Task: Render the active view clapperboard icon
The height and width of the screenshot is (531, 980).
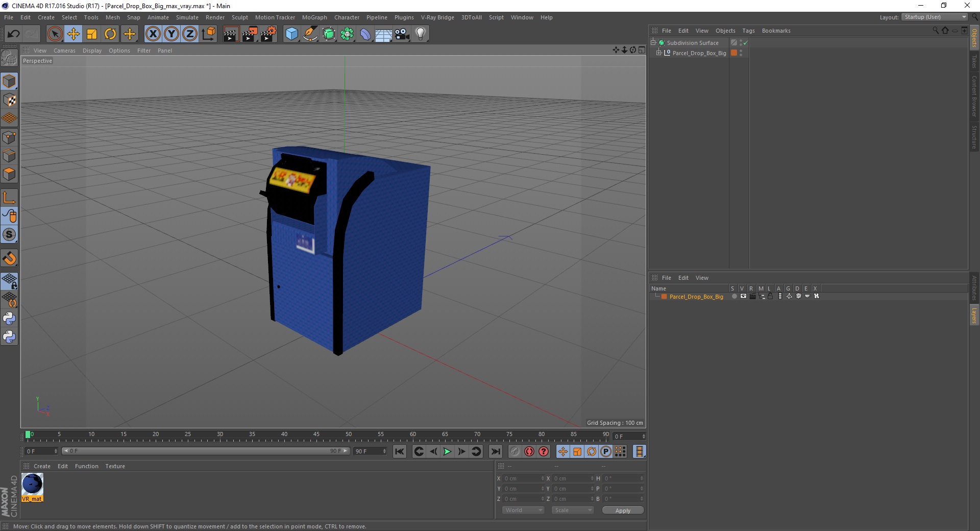Action: (x=231, y=34)
